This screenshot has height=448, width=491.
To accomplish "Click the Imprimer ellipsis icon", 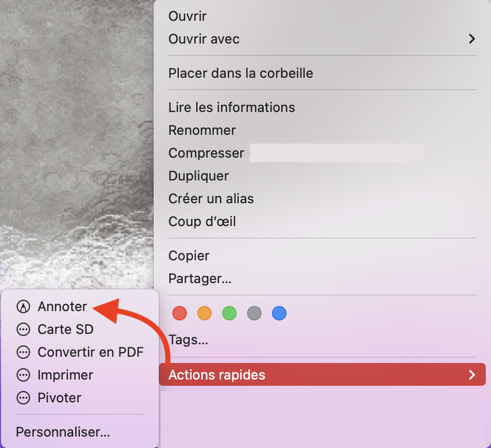I will (23, 375).
